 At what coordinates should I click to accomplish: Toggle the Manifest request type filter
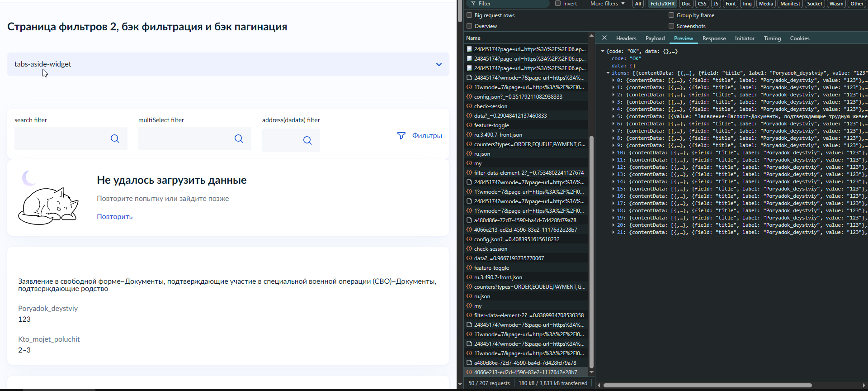(x=790, y=4)
